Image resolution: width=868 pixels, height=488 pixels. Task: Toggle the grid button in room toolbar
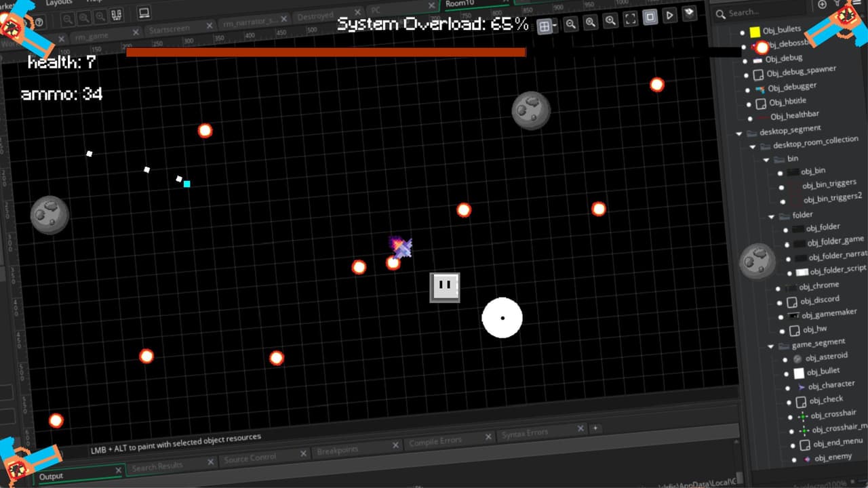pyautogui.click(x=544, y=26)
